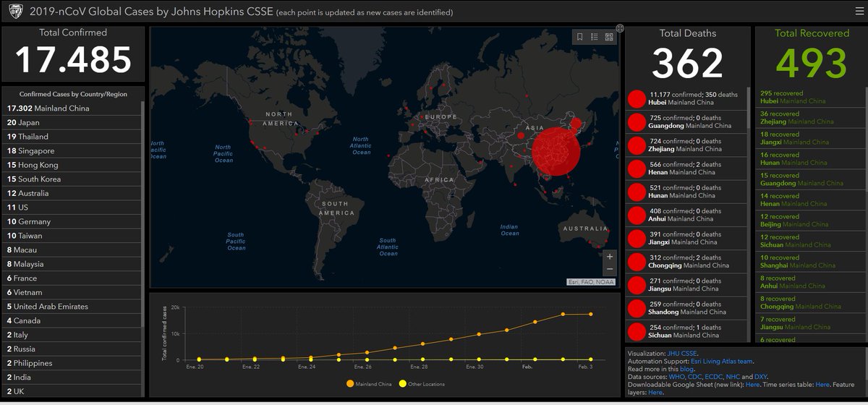Toggle Other Locations series in chart legend
868x405 pixels.
422,384
